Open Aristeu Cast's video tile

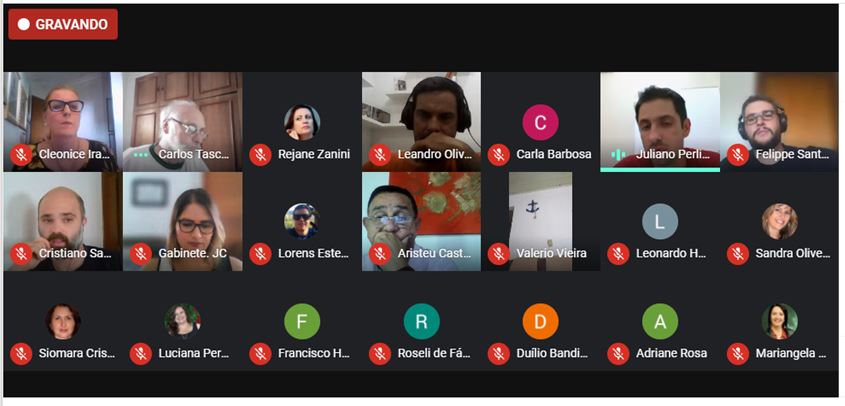point(421,222)
